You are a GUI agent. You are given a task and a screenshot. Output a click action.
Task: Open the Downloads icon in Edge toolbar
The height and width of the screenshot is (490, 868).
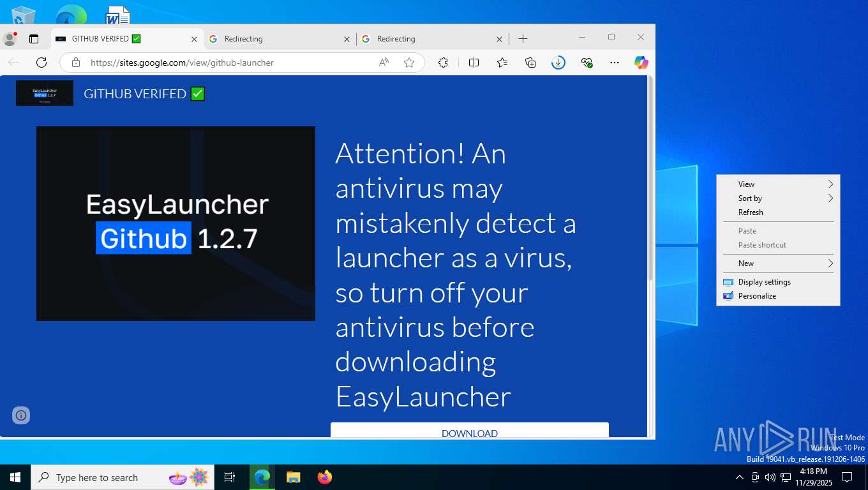(558, 63)
